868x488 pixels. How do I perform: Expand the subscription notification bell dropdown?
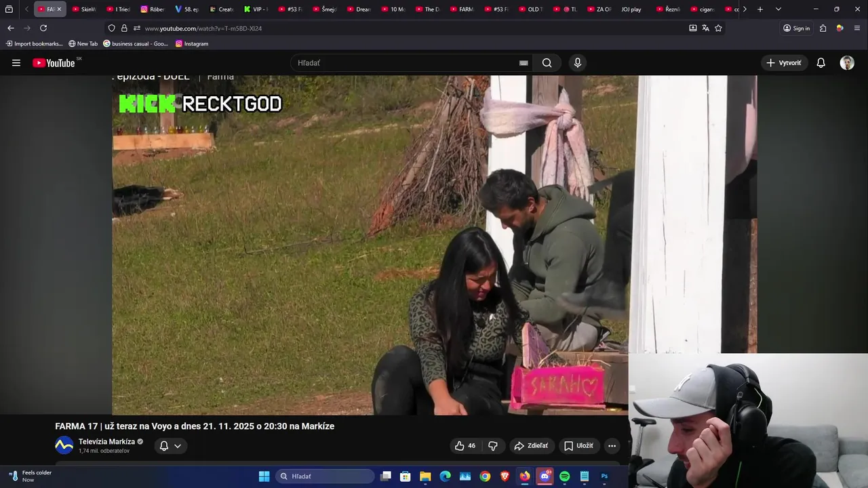click(170, 446)
